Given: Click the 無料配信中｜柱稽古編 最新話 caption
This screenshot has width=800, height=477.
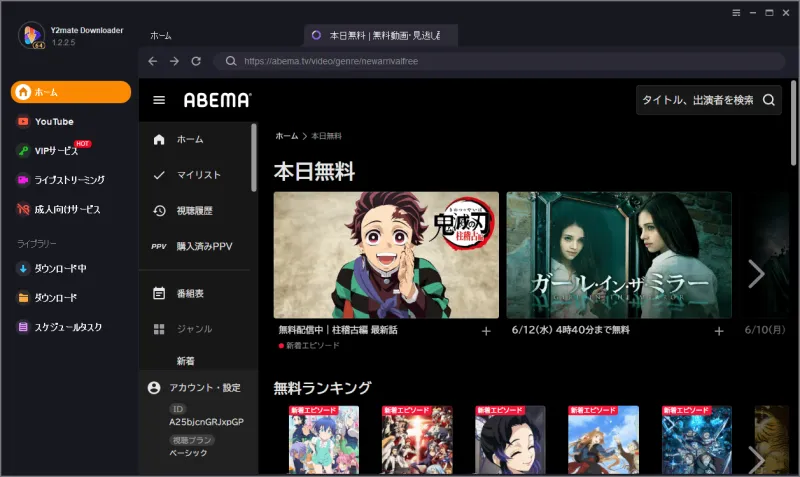Looking at the screenshot, I should [x=338, y=330].
